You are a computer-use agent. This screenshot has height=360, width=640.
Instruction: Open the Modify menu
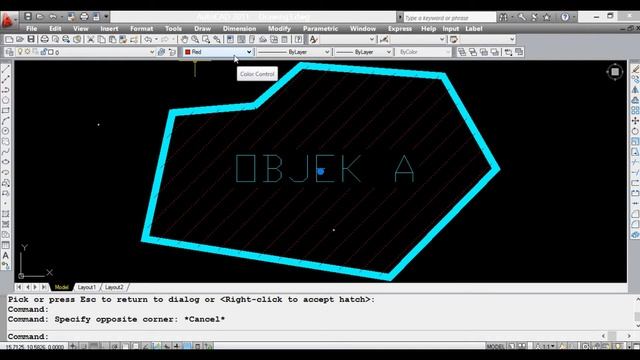(x=279, y=29)
